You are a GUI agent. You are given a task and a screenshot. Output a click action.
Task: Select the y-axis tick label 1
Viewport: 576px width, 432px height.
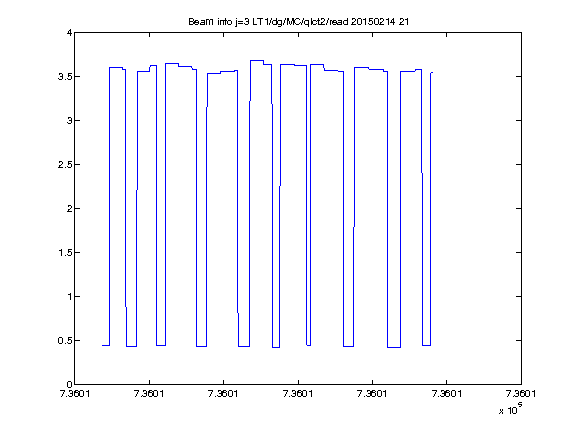69,296
